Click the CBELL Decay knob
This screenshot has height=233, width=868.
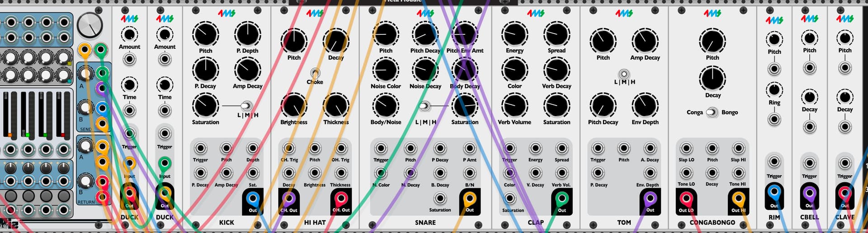pyautogui.click(x=809, y=97)
